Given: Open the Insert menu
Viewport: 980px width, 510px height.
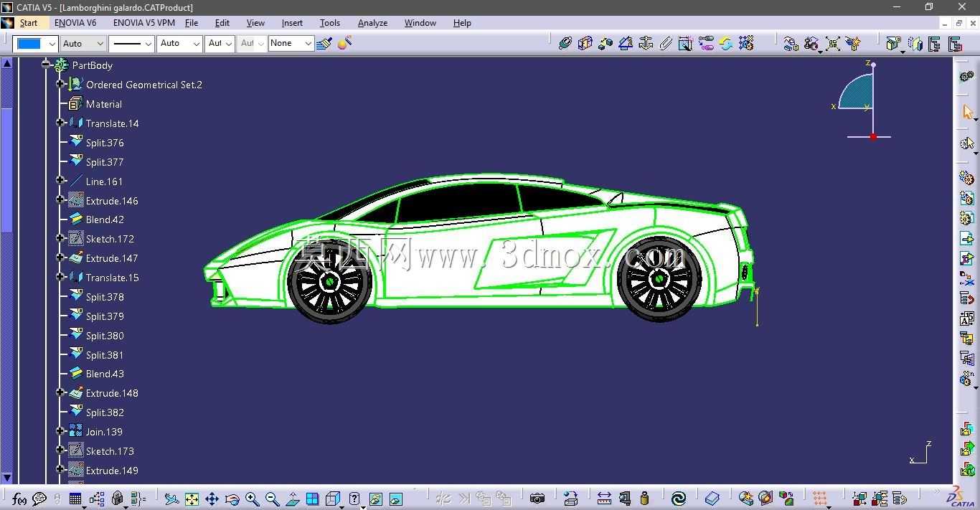Looking at the screenshot, I should 292,23.
